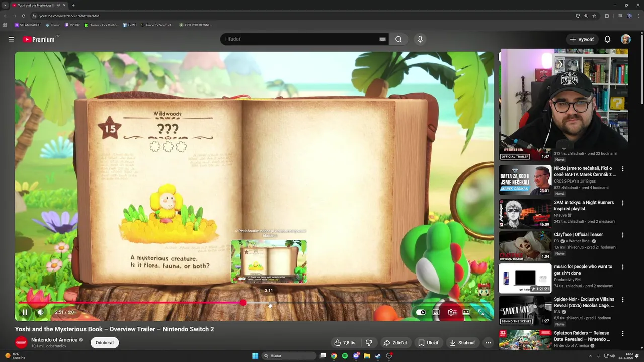The height and width of the screenshot is (362, 644).
Task: Open options for music for people video
Action: click(623, 267)
